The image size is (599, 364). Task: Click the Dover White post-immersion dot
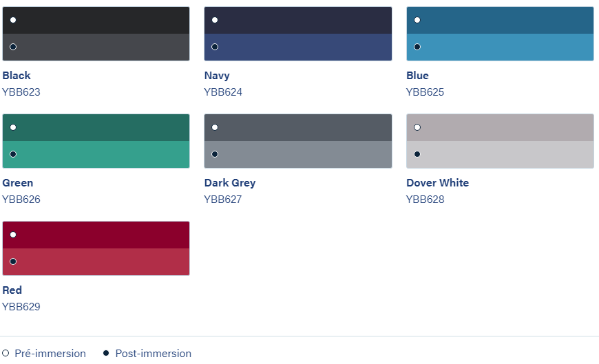pyautogui.click(x=417, y=154)
